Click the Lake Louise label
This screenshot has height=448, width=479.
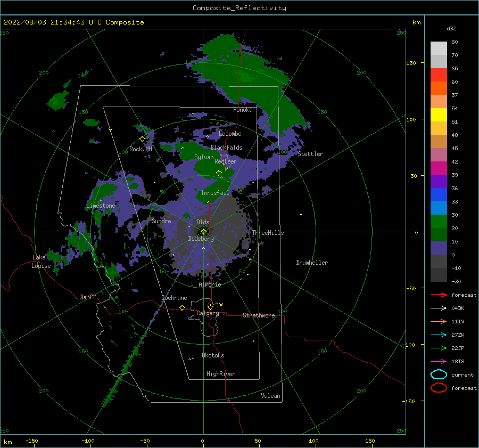[x=41, y=262]
